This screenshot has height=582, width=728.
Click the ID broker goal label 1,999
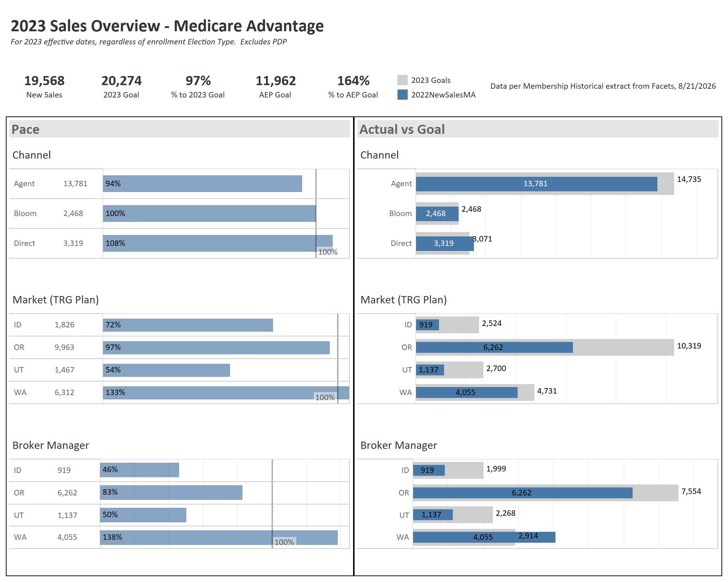(x=496, y=469)
